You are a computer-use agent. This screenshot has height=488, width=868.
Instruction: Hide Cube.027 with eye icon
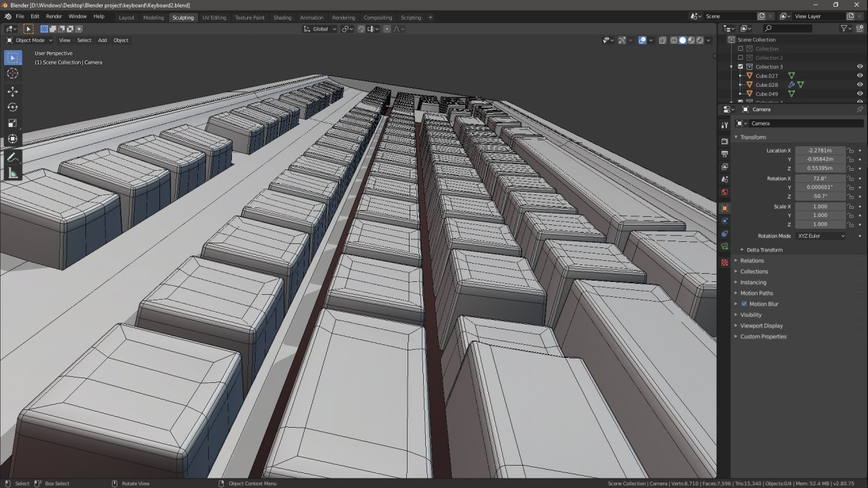pos(860,76)
